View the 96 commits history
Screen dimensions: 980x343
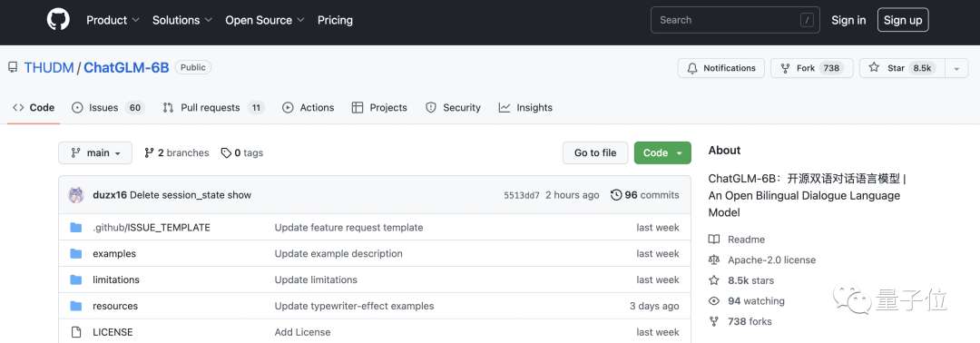point(644,195)
